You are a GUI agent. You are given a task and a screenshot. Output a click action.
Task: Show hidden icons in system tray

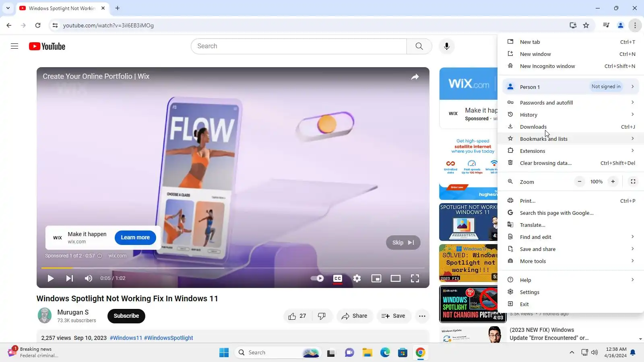[572, 353]
